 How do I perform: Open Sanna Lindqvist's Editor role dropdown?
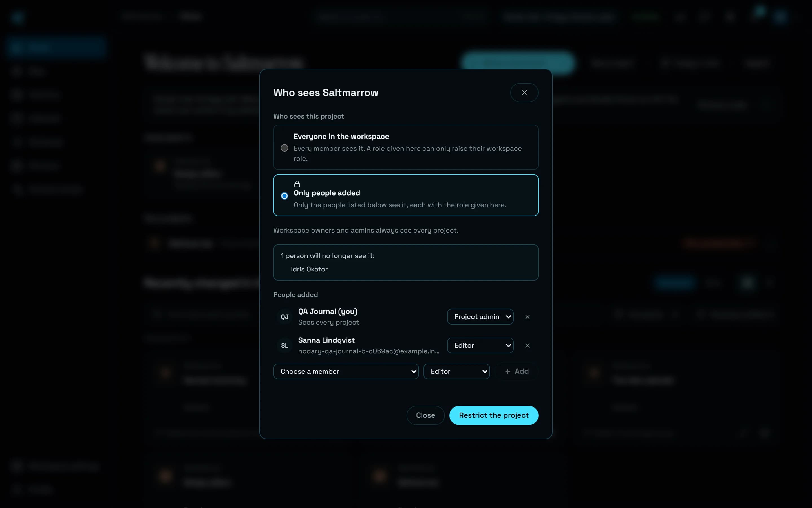pos(480,345)
